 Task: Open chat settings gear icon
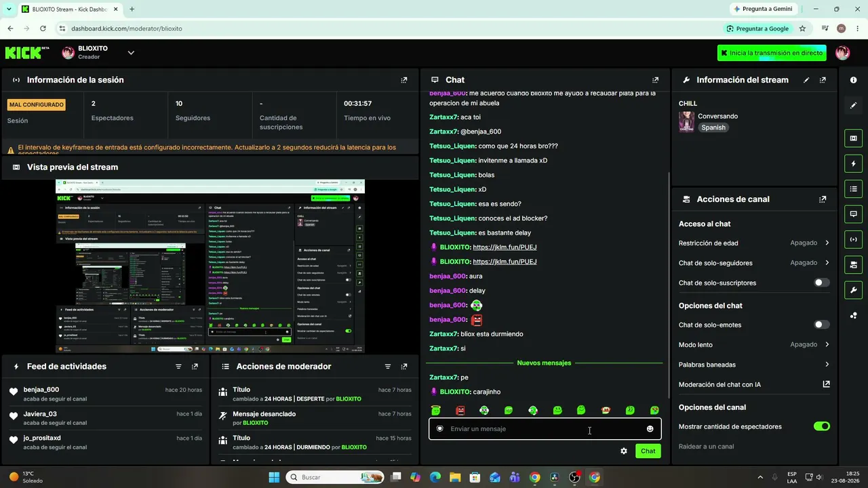[624, 451]
